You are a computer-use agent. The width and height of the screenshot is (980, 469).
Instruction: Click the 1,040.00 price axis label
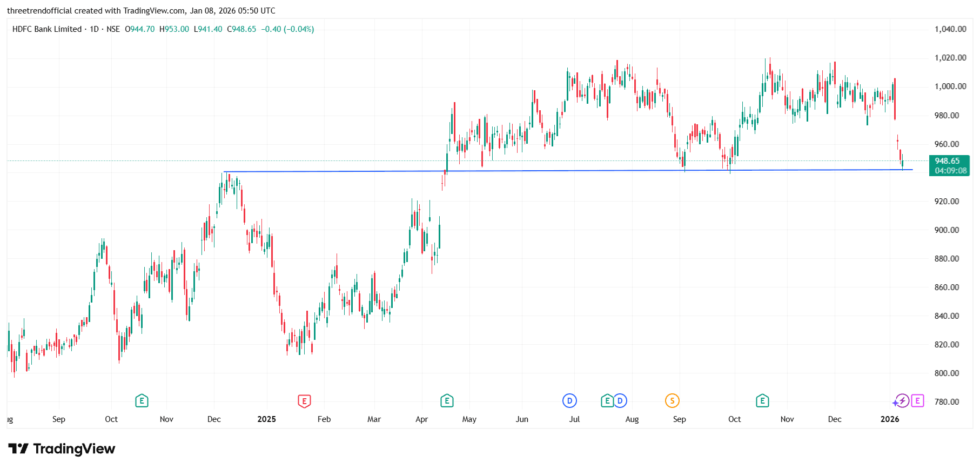pyautogui.click(x=950, y=29)
